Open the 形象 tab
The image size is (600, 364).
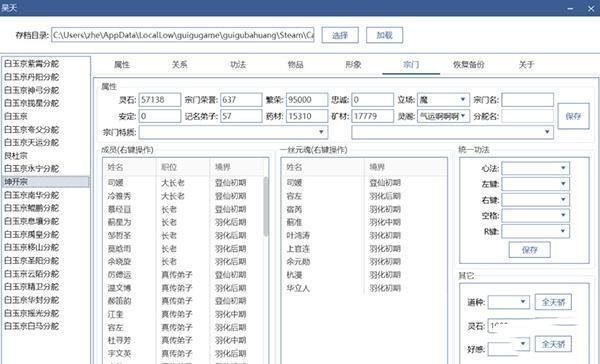(x=353, y=65)
